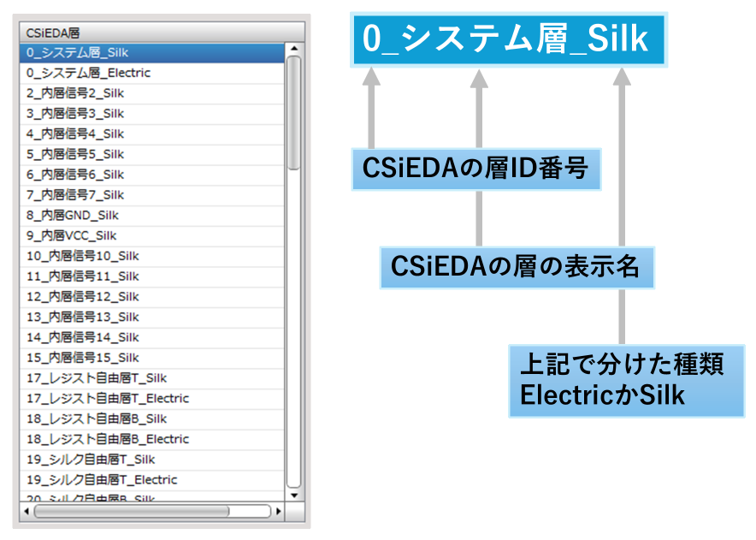Select the 19_シルク自由層T_Silk entry
Viewport: 756px width, 540px height.
[152, 460]
